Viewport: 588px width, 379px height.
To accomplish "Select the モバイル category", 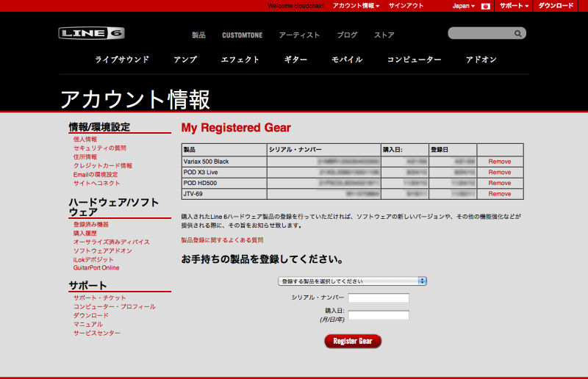I will 347,59.
